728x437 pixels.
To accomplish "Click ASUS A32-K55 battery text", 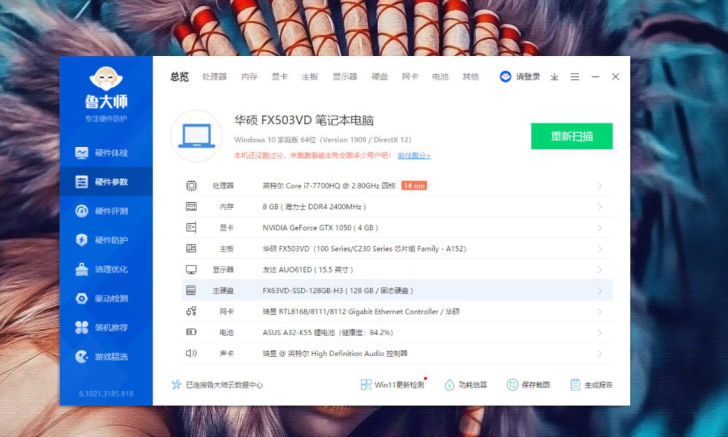I will (x=328, y=333).
